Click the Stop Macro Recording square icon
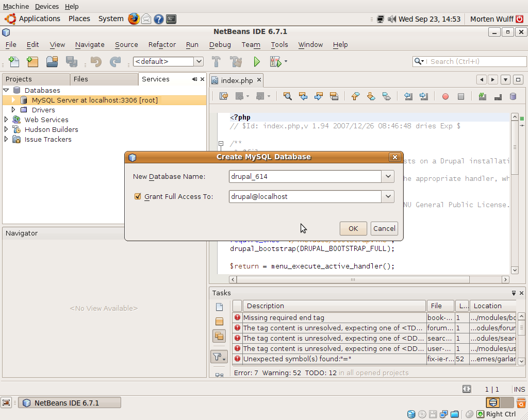Screen dimensions: 528x420 pos(461,97)
